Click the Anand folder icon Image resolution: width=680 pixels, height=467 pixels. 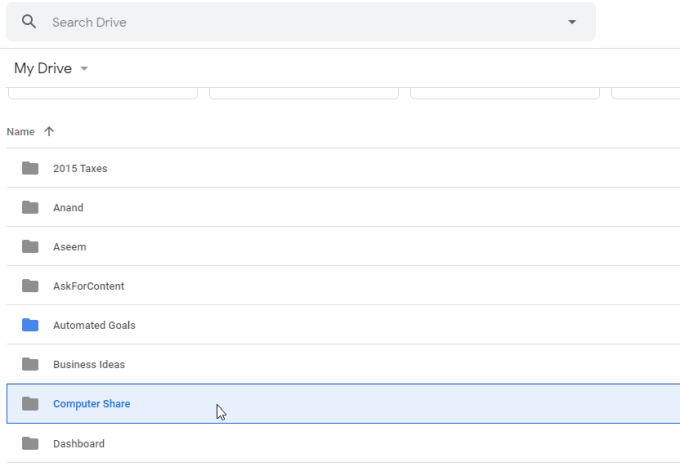(30, 207)
